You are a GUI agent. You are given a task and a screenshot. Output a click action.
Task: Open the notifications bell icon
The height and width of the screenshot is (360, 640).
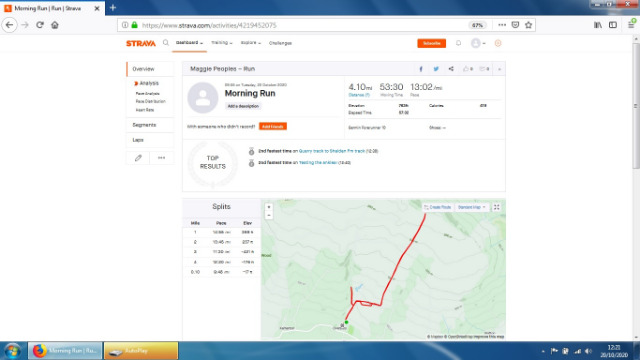pos(458,43)
